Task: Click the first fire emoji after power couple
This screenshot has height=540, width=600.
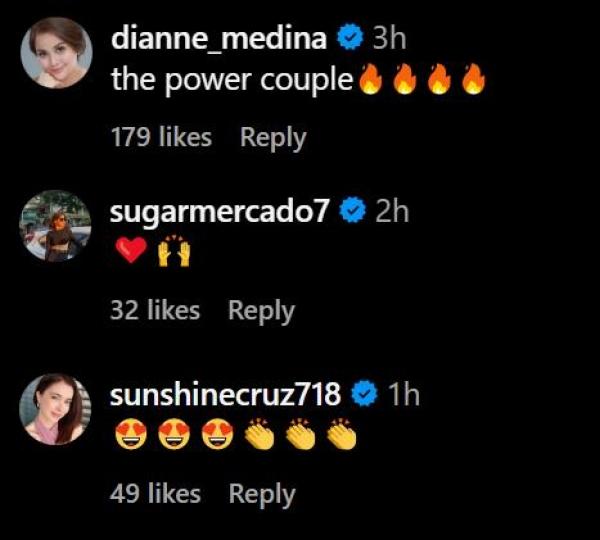Action: pos(370,79)
